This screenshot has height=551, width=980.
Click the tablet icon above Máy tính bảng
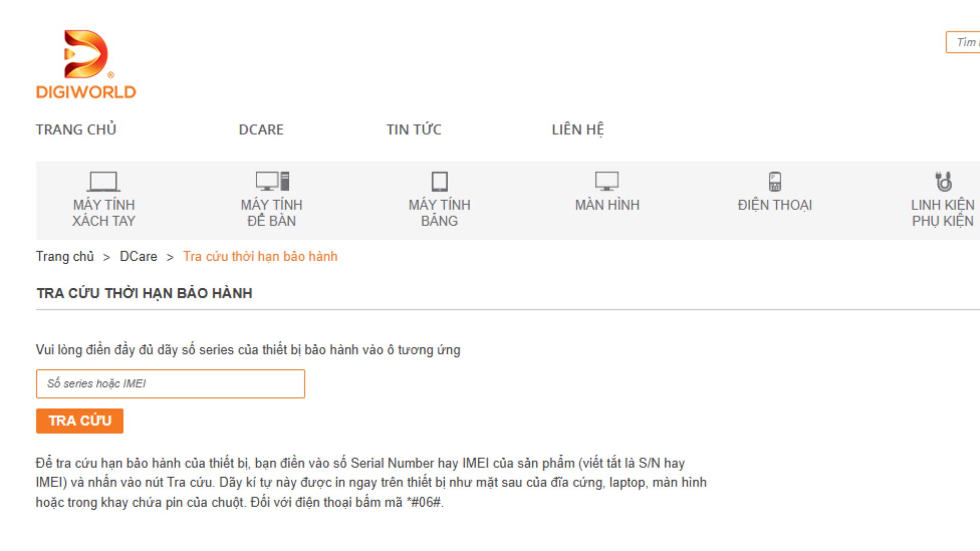pyautogui.click(x=439, y=182)
